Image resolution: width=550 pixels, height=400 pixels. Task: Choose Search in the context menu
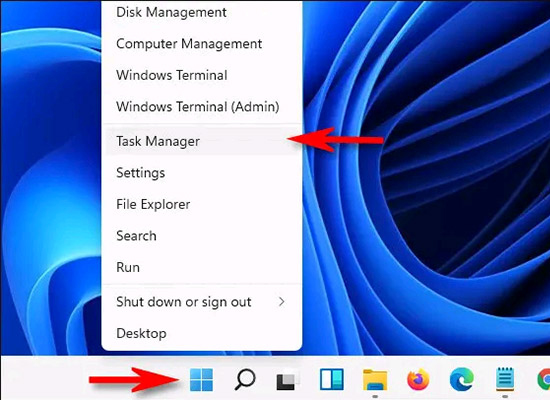tap(202, 236)
